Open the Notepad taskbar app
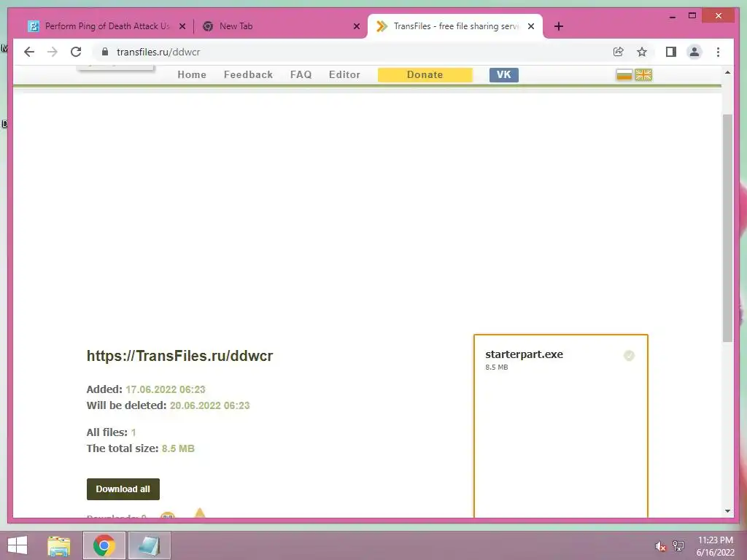Screen dimensions: 747x560 [x=149, y=545]
